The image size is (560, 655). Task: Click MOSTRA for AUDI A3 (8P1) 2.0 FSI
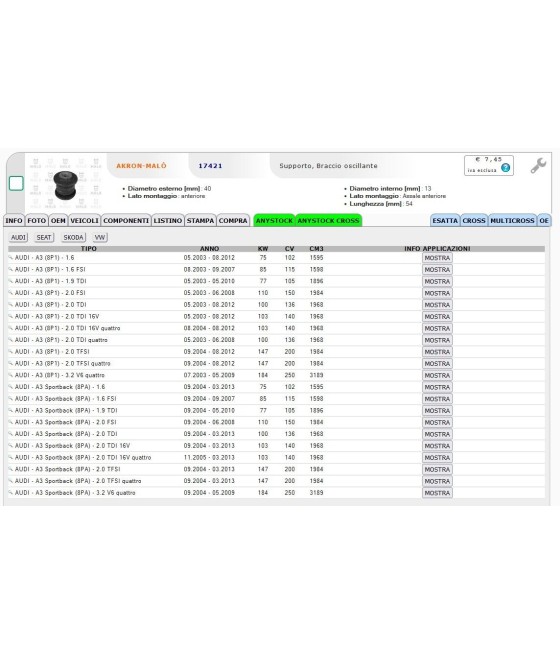pos(437,293)
